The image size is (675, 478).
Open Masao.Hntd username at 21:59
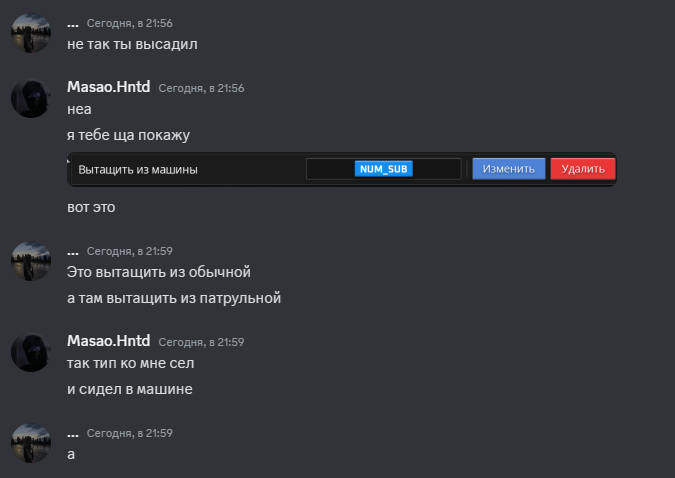tap(108, 341)
